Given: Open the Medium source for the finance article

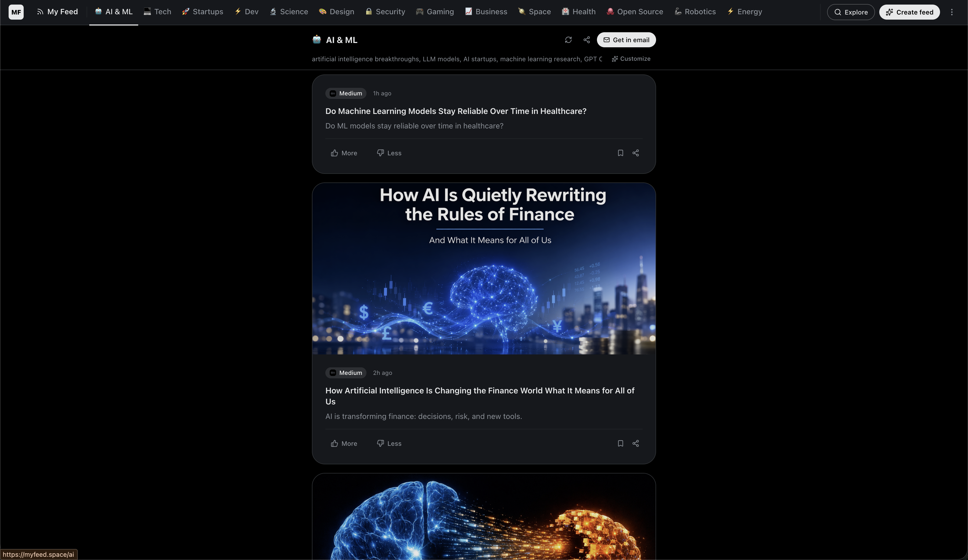Looking at the screenshot, I should click(345, 373).
